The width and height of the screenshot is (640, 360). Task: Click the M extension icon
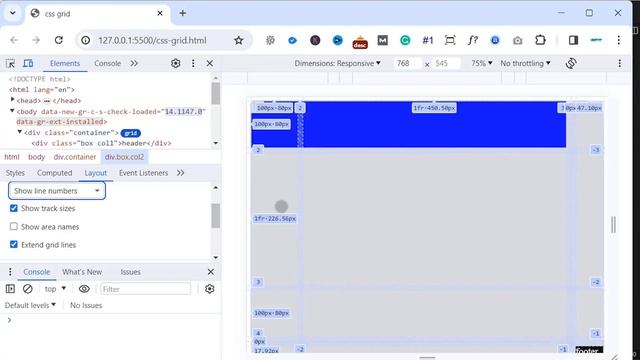382,40
